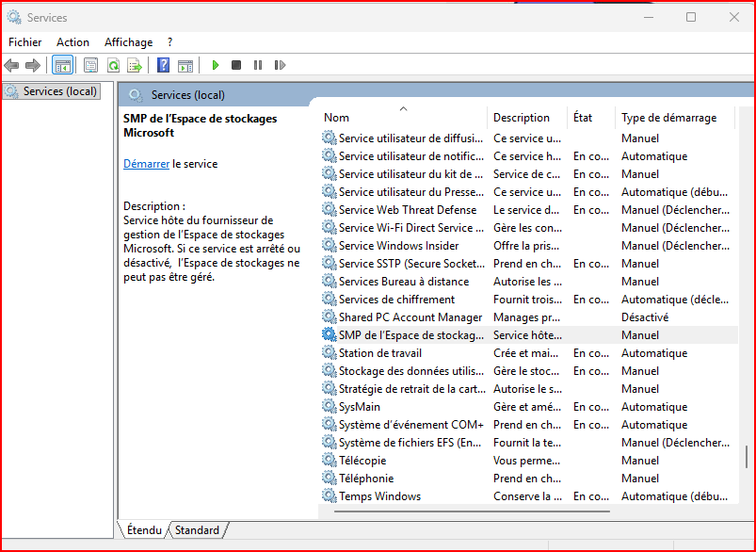Viewport: 756px width, 552px height.
Task: Open the Properties toolbar icon
Action: [x=90, y=65]
